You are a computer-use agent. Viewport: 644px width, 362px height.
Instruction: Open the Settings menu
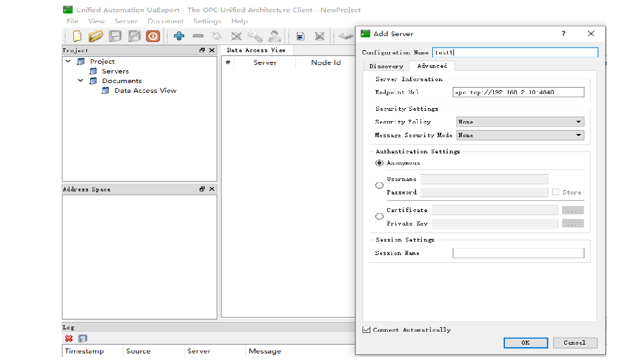pyautogui.click(x=207, y=21)
